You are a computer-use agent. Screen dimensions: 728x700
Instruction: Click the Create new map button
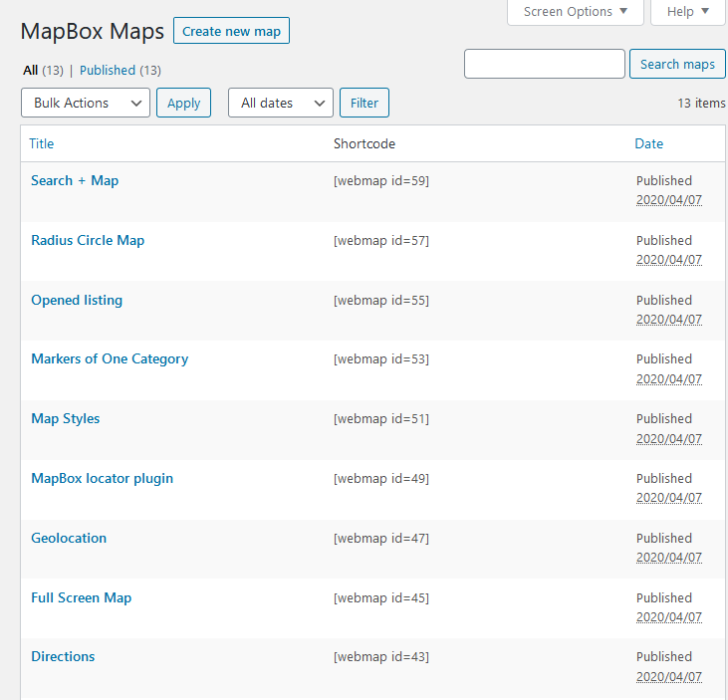231,31
